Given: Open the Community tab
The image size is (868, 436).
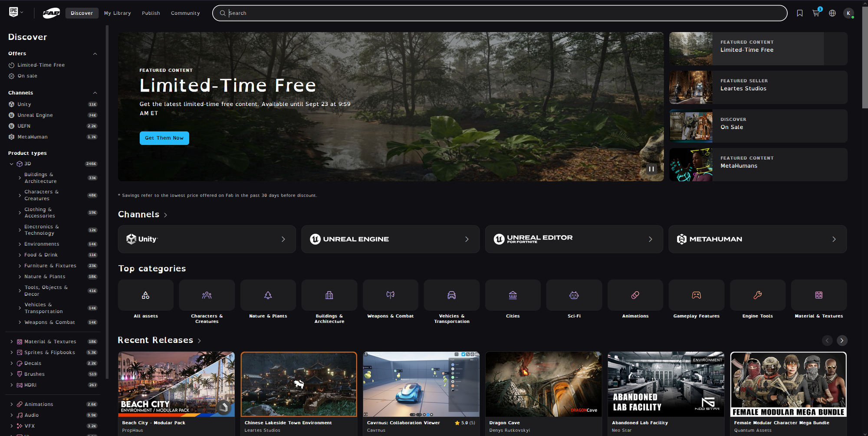Looking at the screenshot, I should 185,13.
